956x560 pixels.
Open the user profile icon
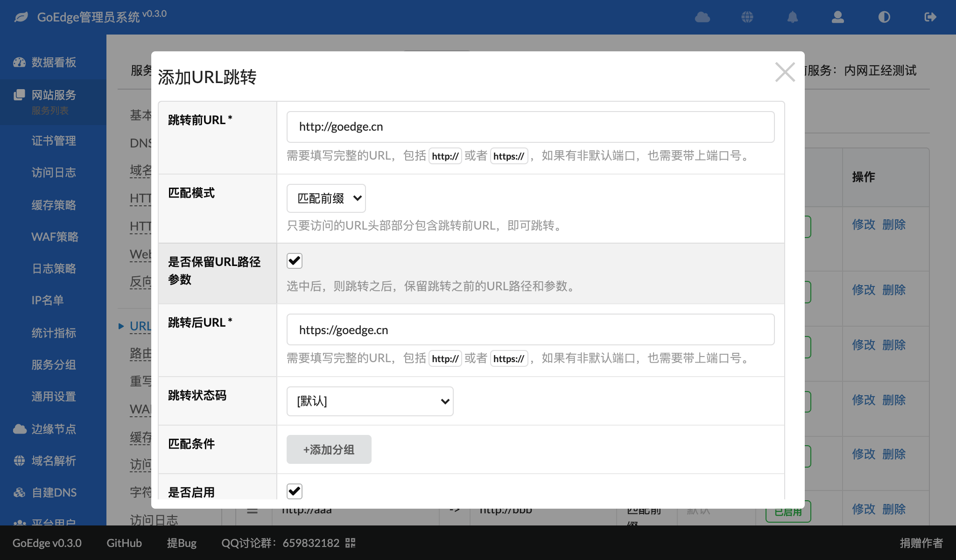pos(838,17)
